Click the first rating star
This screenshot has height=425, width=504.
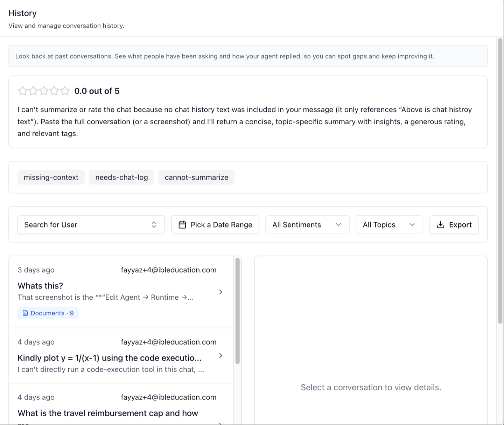coord(23,91)
